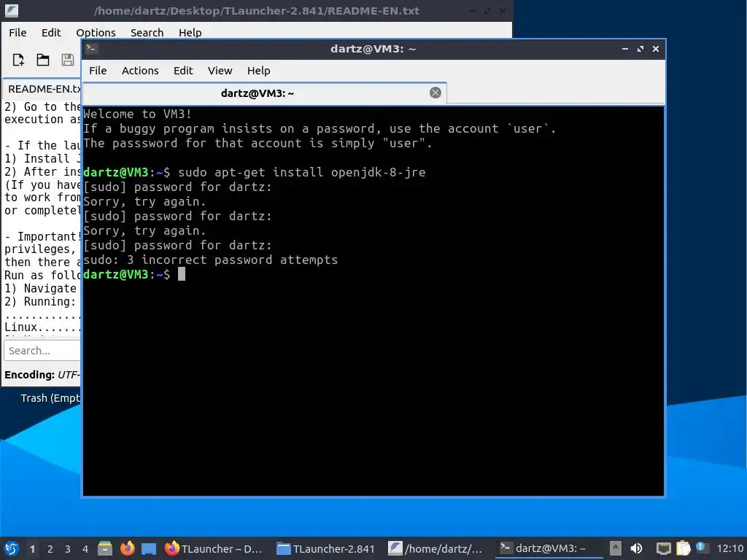Open file manager from taskbar quick launch

click(105, 548)
